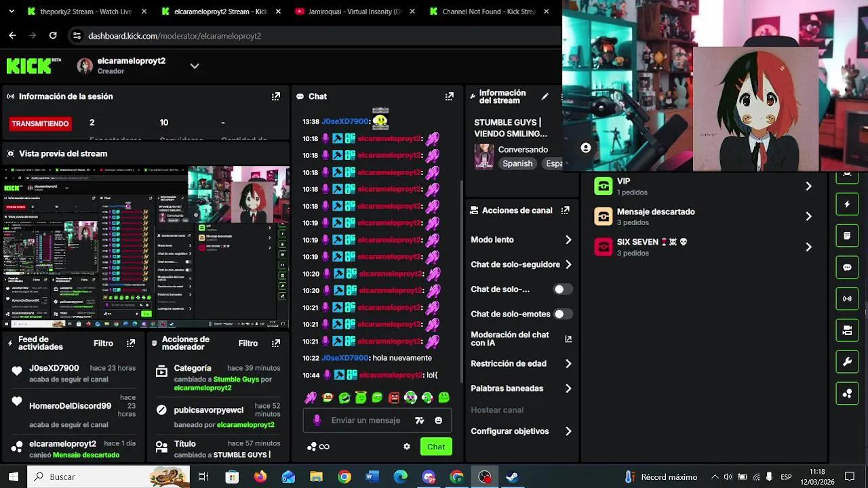
Task: Click J0seXD7900 username in hola nuevamente message
Action: (x=345, y=358)
